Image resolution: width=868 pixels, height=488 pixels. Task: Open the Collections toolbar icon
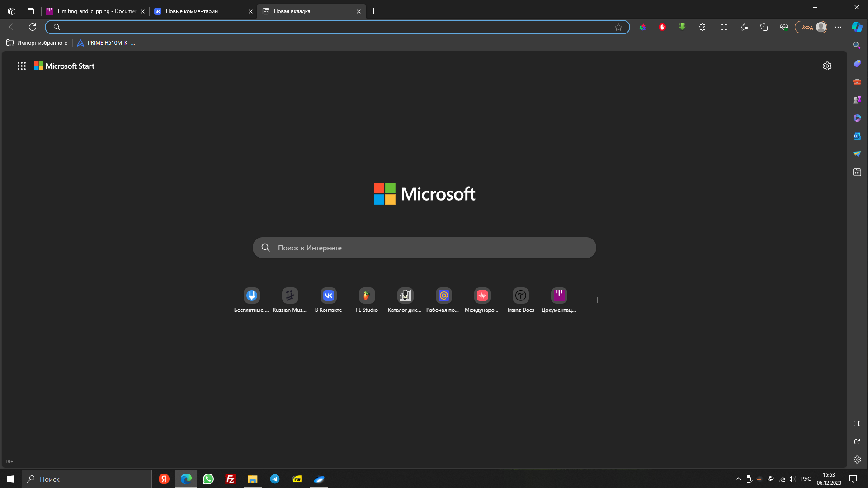[764, 27]
